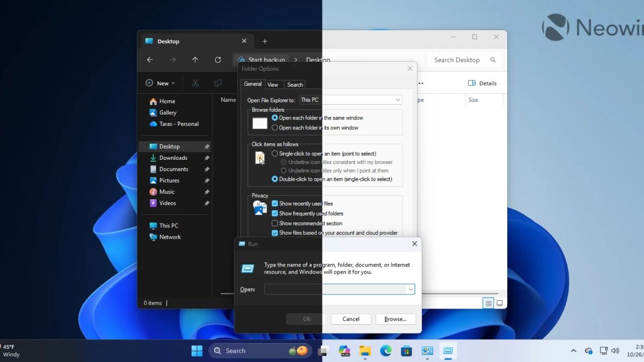Switch to Search tab in Folder Options
The height and width of the screenshot is (362, 644).
click(x=295, y=85)
